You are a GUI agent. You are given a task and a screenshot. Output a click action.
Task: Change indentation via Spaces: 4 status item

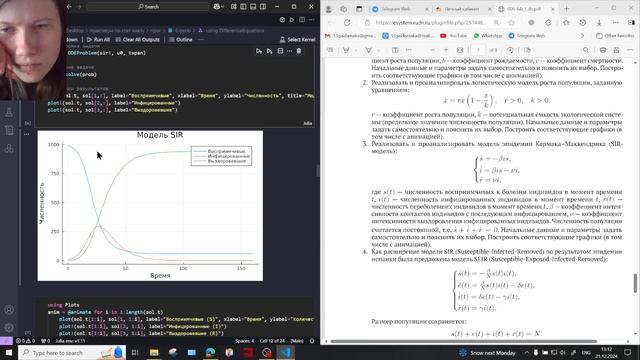coord(244,341)
